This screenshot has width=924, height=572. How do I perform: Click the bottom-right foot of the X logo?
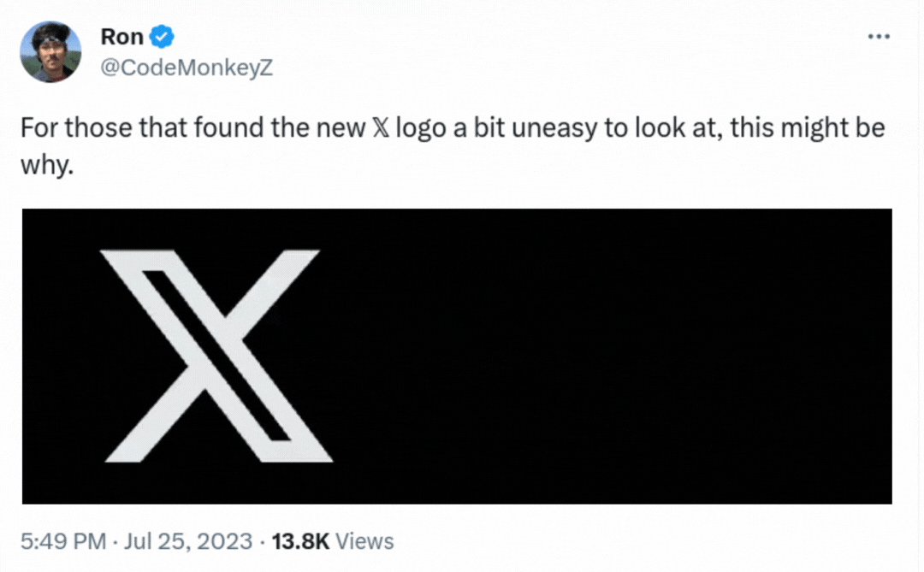click(x=304, y=451)
